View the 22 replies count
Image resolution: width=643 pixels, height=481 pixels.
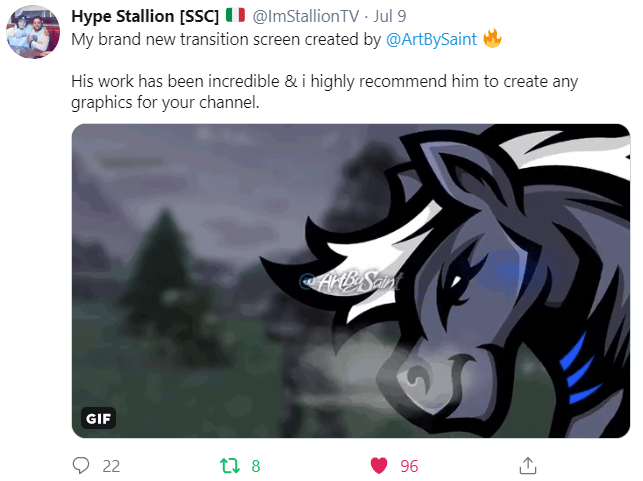point(111,466)
